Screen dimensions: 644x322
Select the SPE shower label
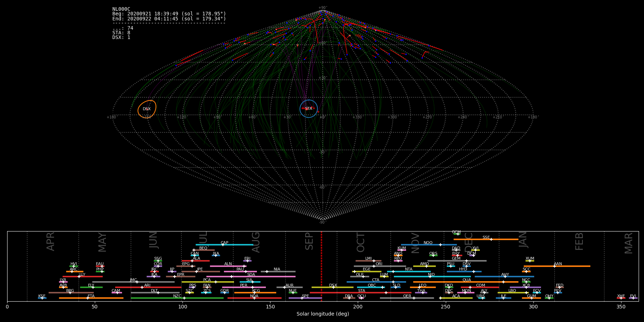click(305, 296)
